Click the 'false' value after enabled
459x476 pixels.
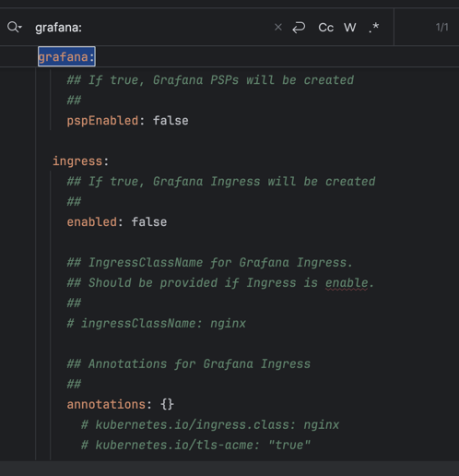click(x=149, y=222)
